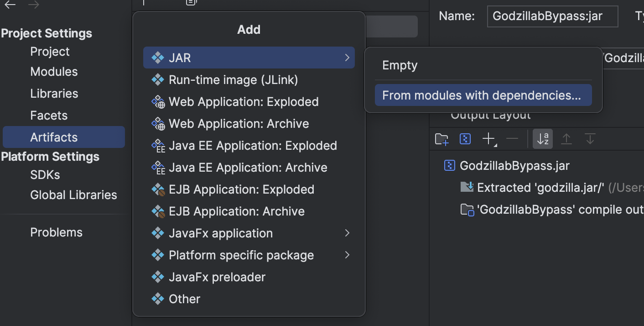Select GodzillabBypass.jar in output layout tree

(x=514, y=166)
